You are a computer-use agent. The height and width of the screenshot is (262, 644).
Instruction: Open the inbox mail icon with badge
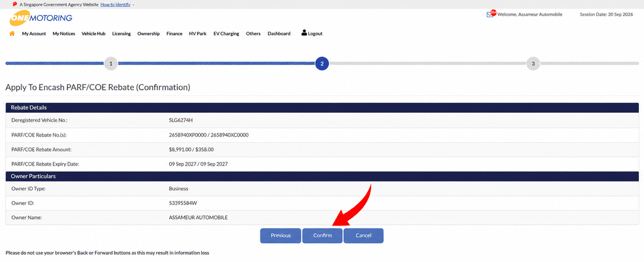(x=491, y=14)
